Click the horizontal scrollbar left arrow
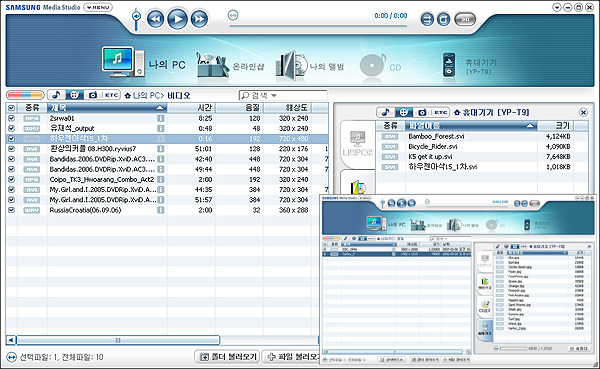 coord(11,340)
